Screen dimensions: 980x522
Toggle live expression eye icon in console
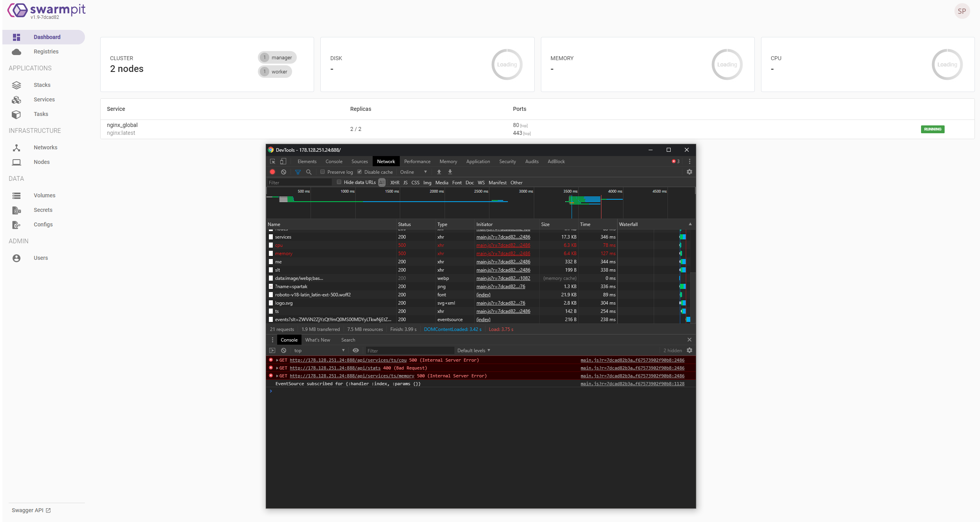pos(356,350)
